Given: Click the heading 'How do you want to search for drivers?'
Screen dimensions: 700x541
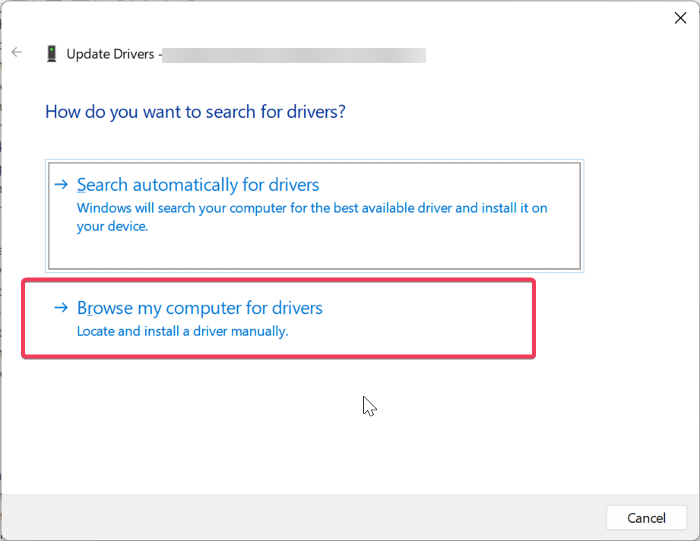Looking at the screenshot, I should click(196, 112).
